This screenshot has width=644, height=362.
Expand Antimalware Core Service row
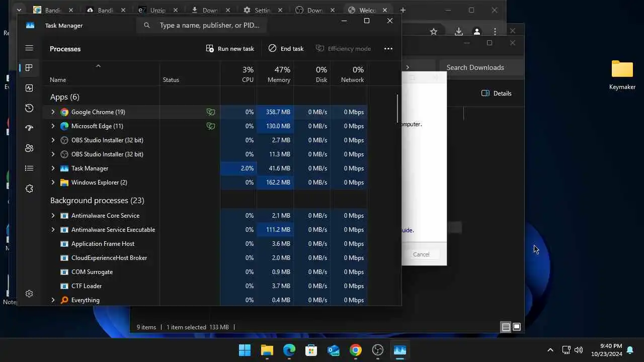point(53,216)
